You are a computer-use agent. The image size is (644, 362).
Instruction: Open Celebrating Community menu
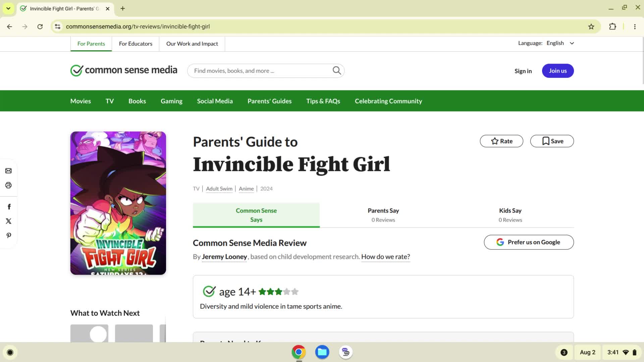pyautogui.click(x=388, y=101)
